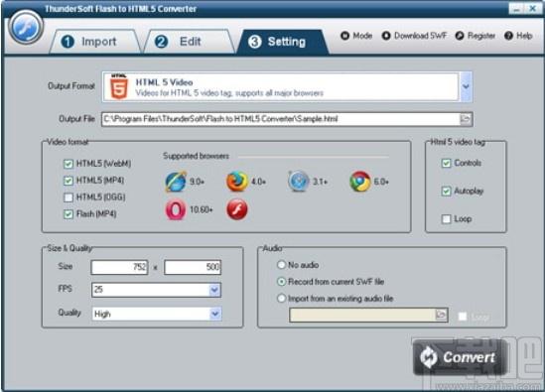Enable the Loop video tag checkbox

446,219
